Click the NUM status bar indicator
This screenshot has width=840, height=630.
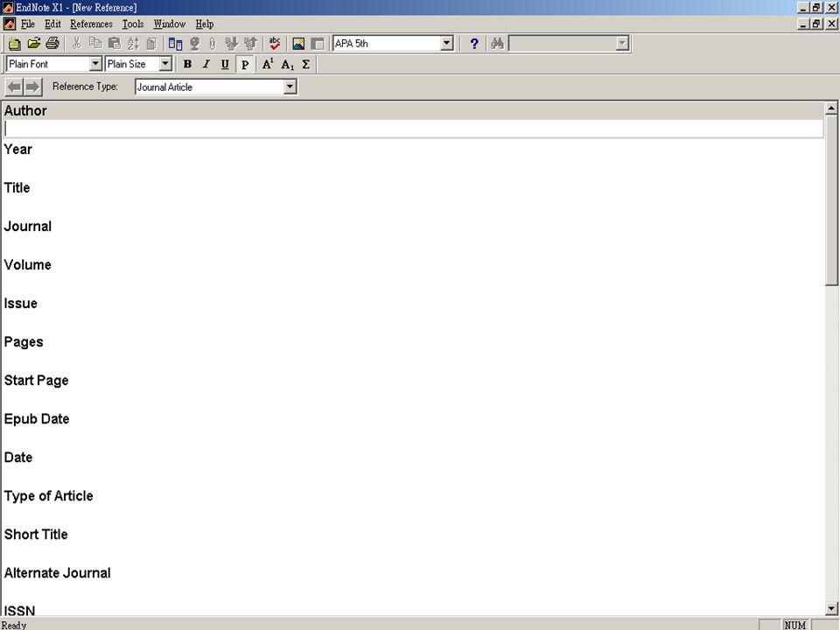795,625
